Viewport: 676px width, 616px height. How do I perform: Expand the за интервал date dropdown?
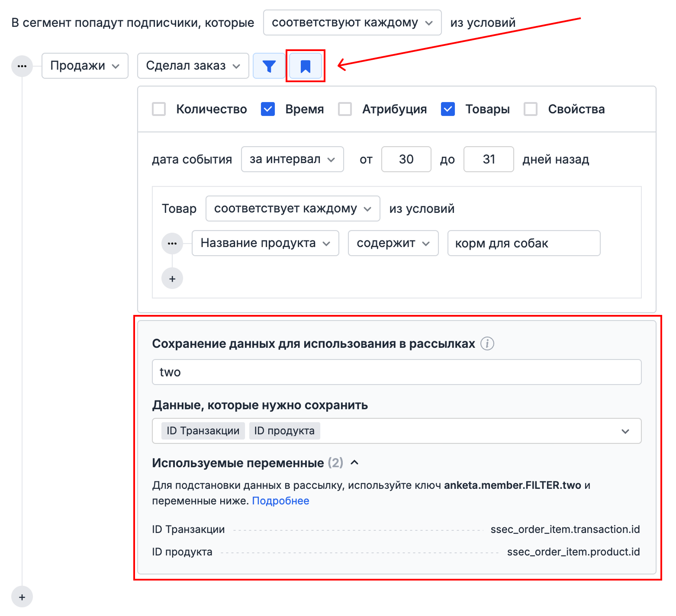click(x=292, y=159)
